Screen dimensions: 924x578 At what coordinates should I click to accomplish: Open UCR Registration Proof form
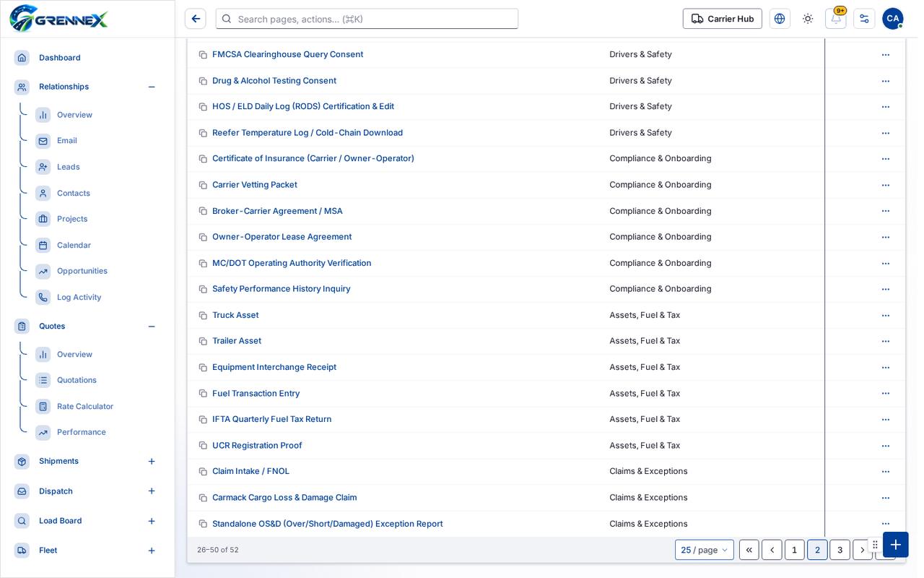[257, 446]
